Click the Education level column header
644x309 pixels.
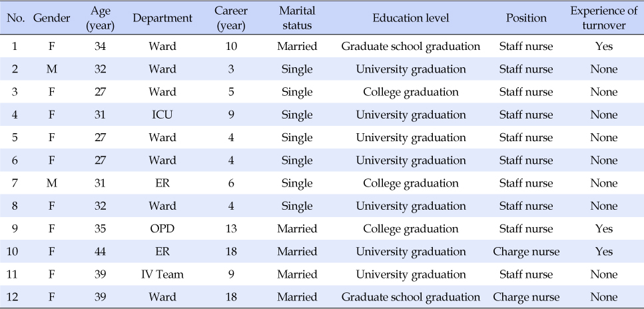point(411,18)
